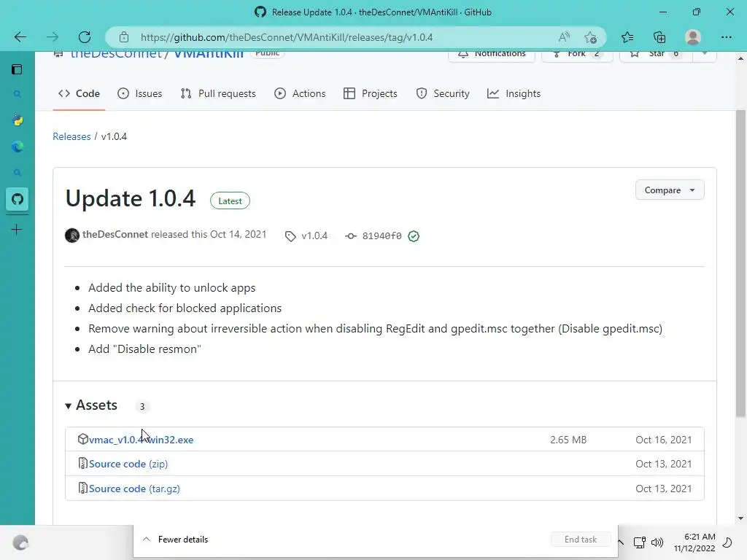The height and width of the screenshot is (560, 747).
Task: Click the Notifications button
Action: 492,54
